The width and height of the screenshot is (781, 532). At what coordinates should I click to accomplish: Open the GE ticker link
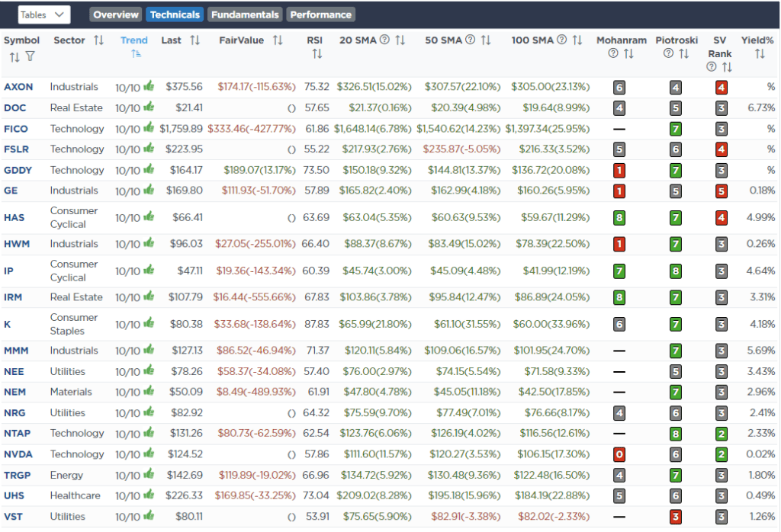click(11, 191)
